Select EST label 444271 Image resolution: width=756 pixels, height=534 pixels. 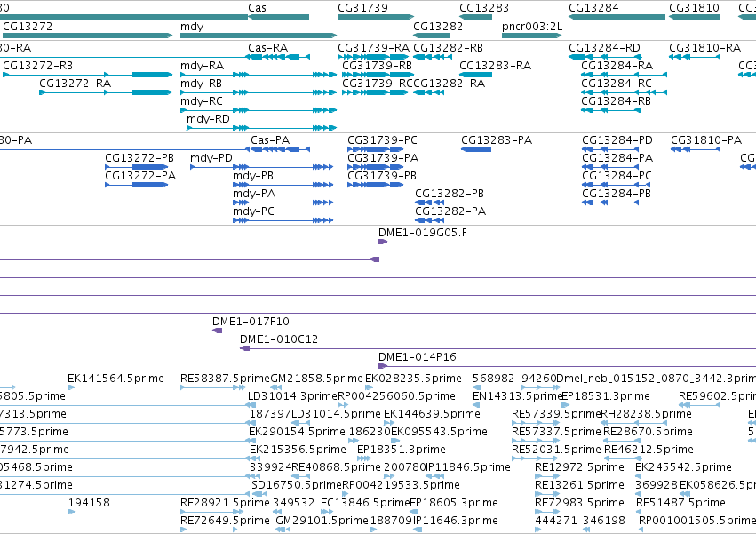click(x=556, y=521)
